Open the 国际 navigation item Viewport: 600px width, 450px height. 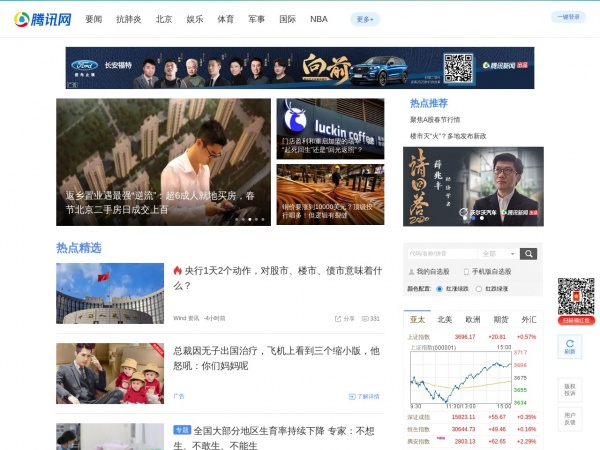[x=287, y=19]
